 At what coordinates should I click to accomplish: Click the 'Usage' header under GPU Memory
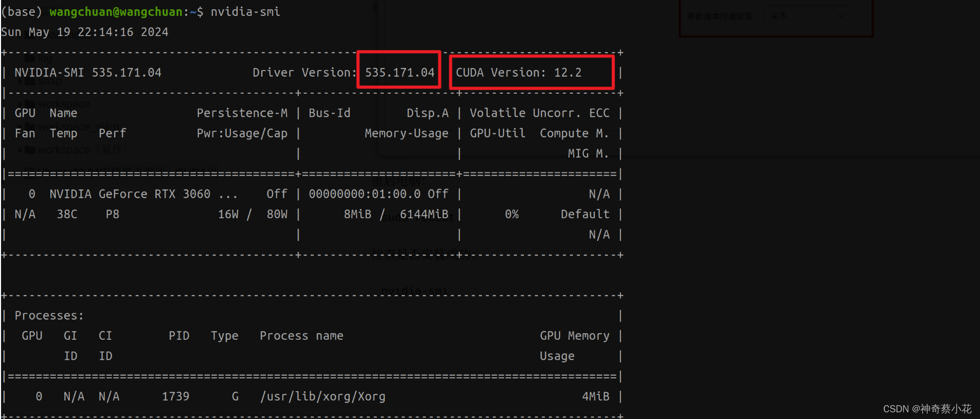[x=557, y=356]
